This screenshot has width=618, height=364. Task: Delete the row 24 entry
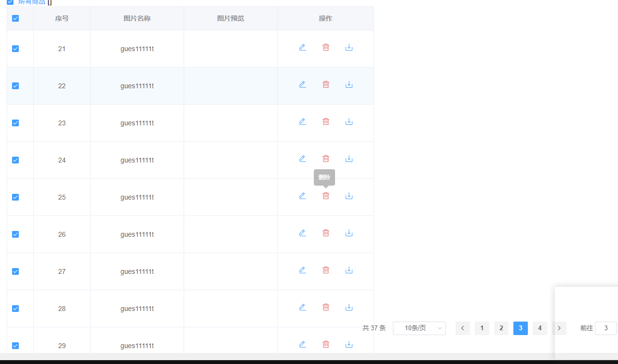(x=326, y=159)
